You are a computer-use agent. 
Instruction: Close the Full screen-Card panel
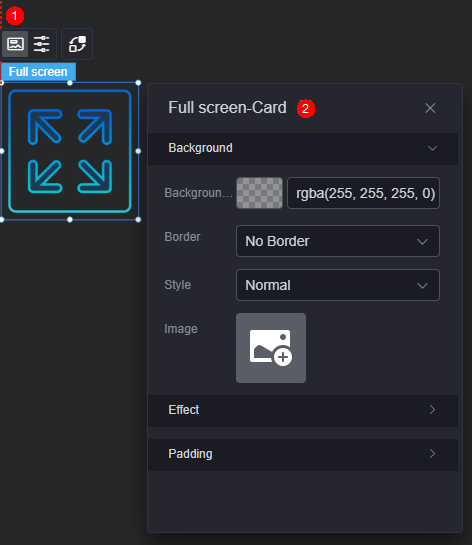pyautogui.click(x=430, y=108)
